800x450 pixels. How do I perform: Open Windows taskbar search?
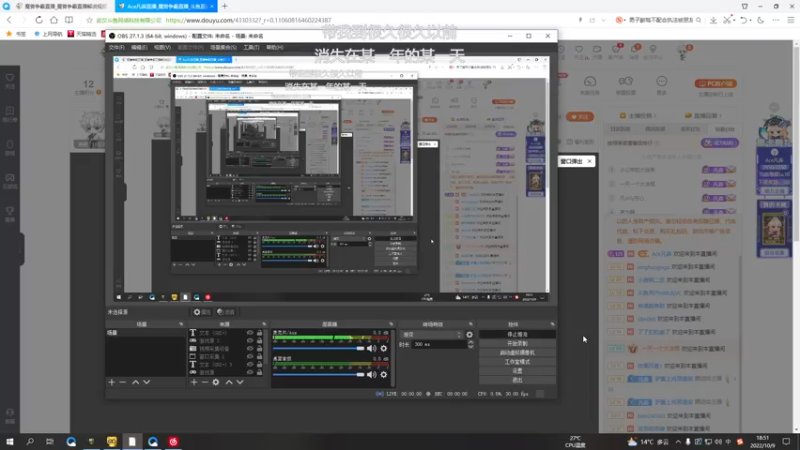click(30, 441)
